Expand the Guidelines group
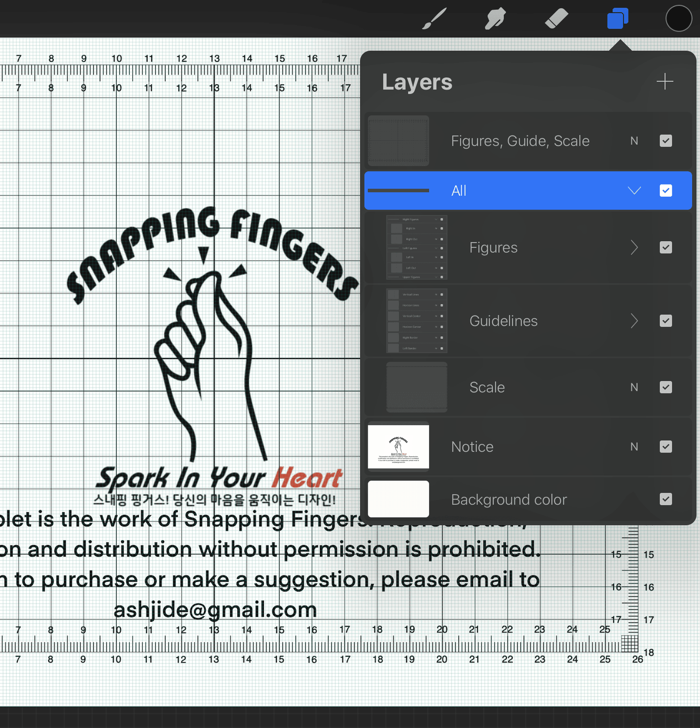 tap(634, 321)
